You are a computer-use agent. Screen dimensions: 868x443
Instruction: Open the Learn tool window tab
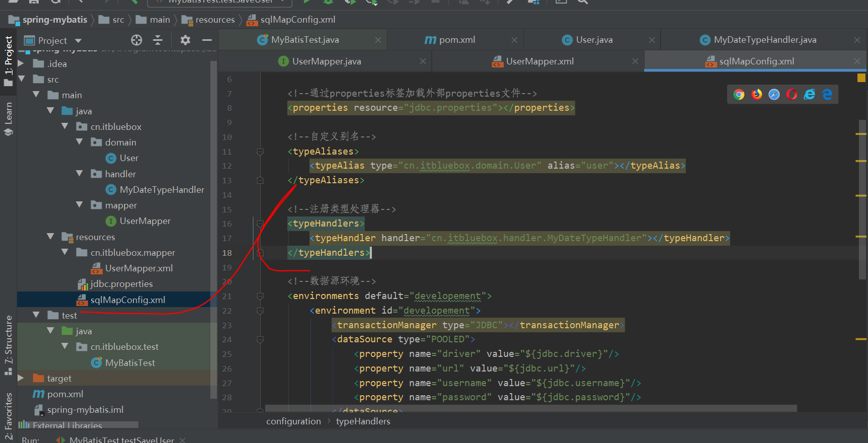pyautogui.click(x=9, y=119)
